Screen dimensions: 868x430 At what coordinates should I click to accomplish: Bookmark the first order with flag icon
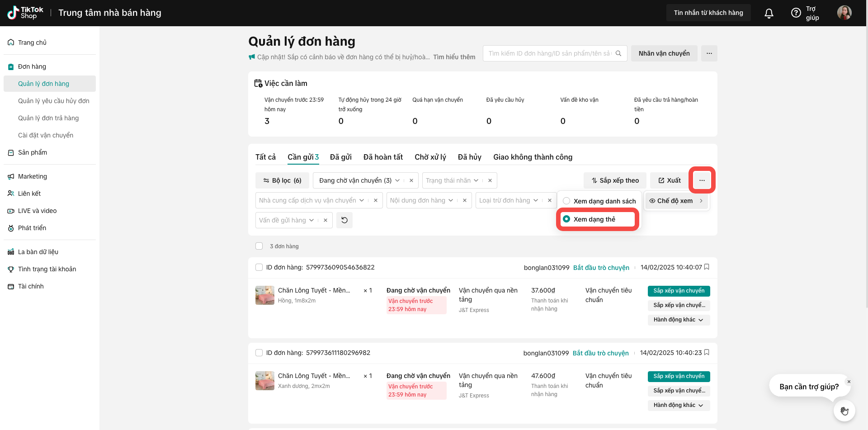coord(707,267)
